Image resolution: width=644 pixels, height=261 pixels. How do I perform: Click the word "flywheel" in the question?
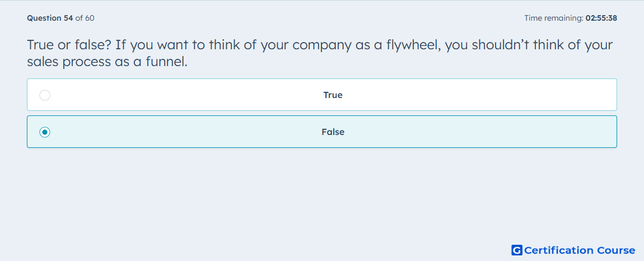pyautogui.click(x=407, y=45)
